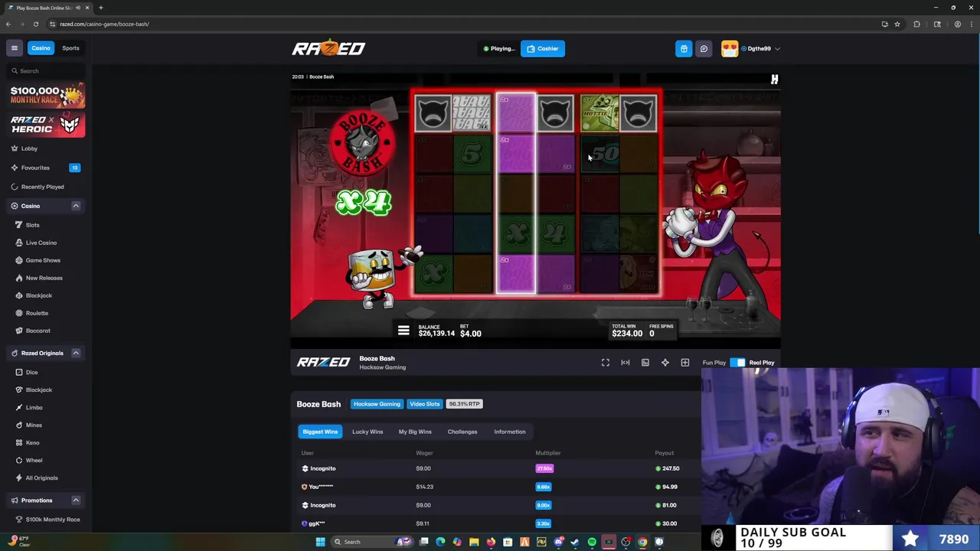Open the chat bubble icon
Viewport: 980px width, 551px height.
704,48
